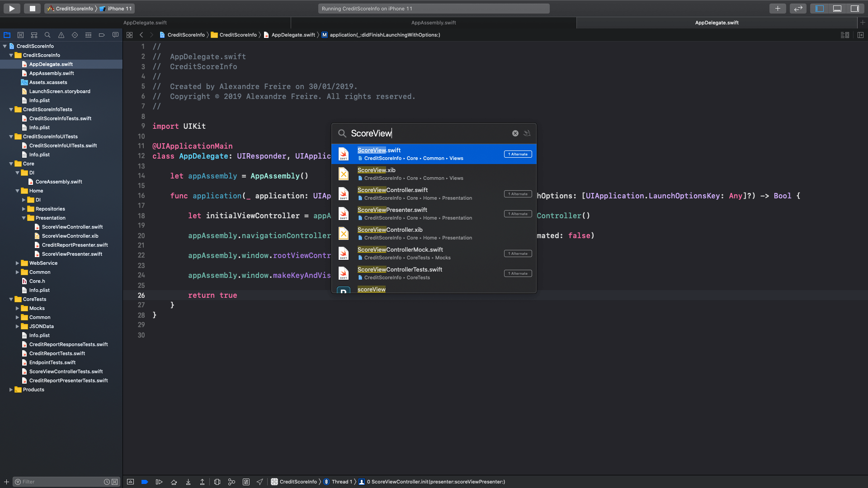Viewport: 868px width, 488px height.
Task: Open the Report navigator speech bubble icon
Action: [x=116, y=35]
